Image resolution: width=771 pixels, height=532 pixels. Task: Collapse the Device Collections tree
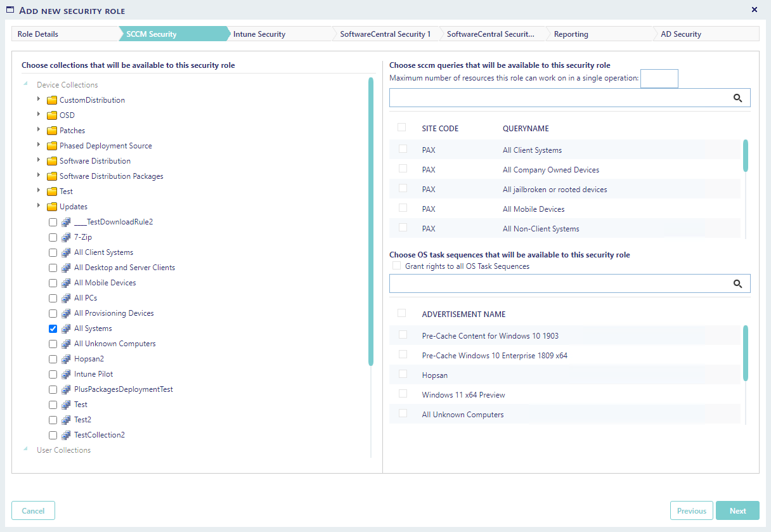pos(26,84)
